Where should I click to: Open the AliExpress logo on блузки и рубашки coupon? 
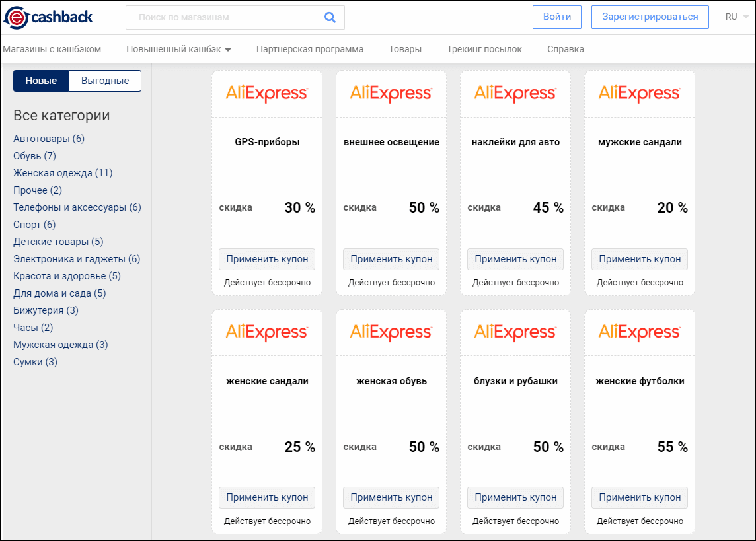coord(515,332)
